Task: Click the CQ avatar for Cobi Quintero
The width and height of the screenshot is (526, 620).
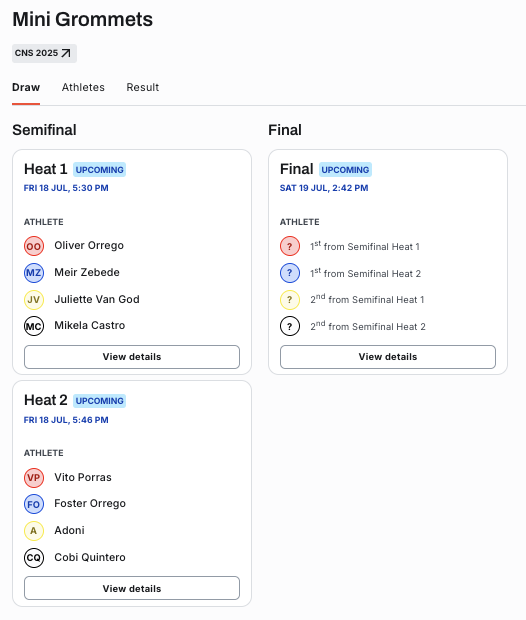Action: (34, 558)
